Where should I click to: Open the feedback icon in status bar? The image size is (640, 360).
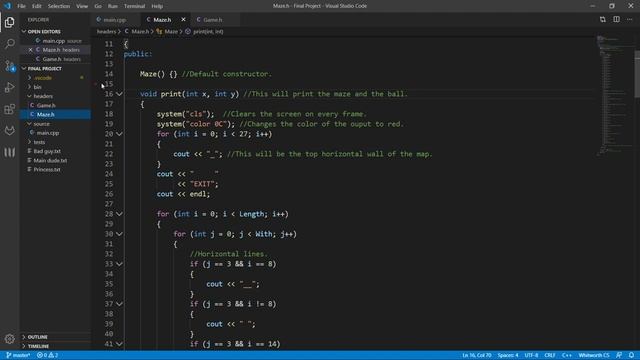(619, 355)
